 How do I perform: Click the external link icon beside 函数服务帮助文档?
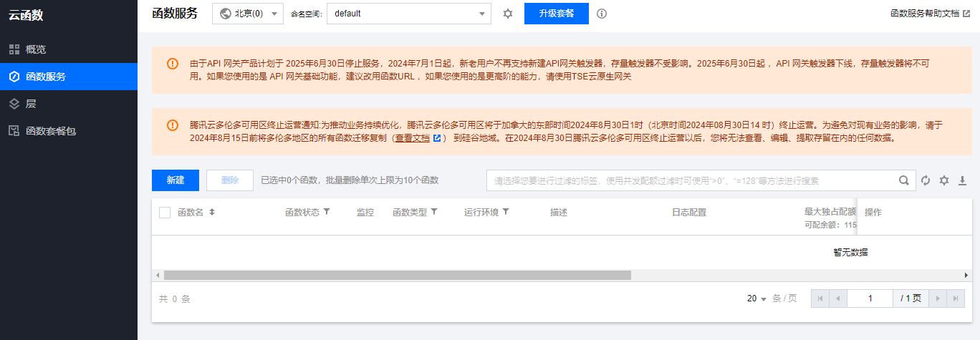[966, 14]
